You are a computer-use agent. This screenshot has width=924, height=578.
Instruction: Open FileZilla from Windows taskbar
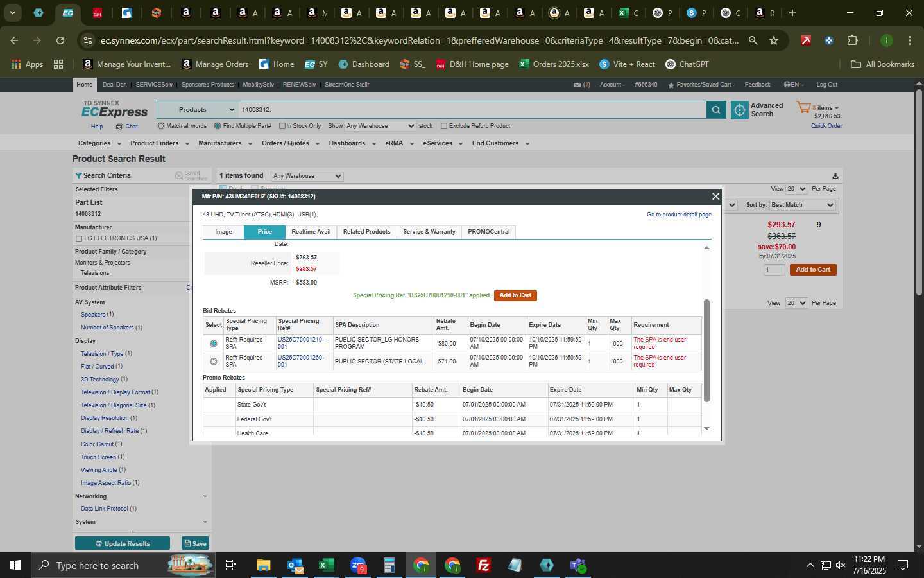point(484,565)
